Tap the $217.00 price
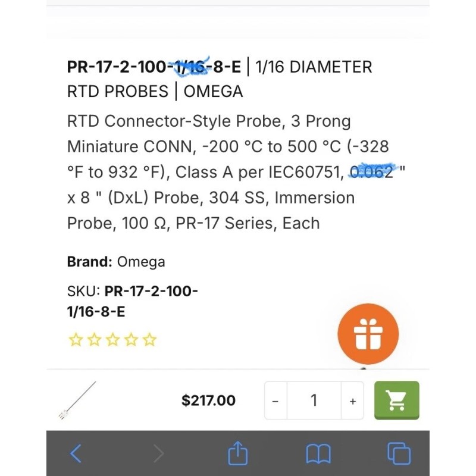 pyautogui.click(x=208, y=401)
